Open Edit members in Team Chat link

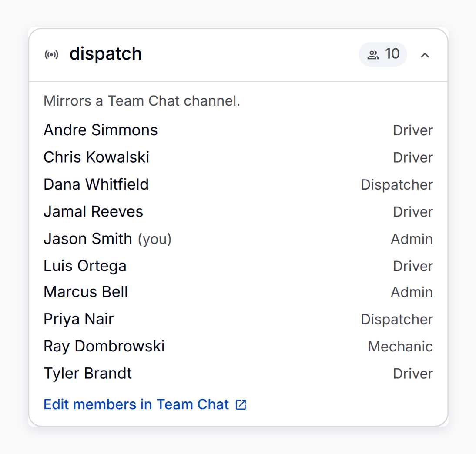(x=145, y=404)
